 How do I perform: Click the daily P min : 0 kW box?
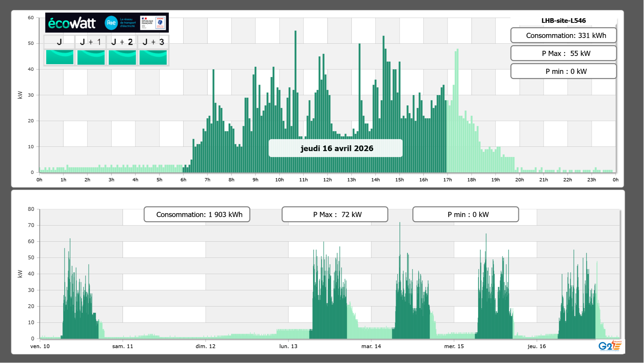tap(563, 71)
